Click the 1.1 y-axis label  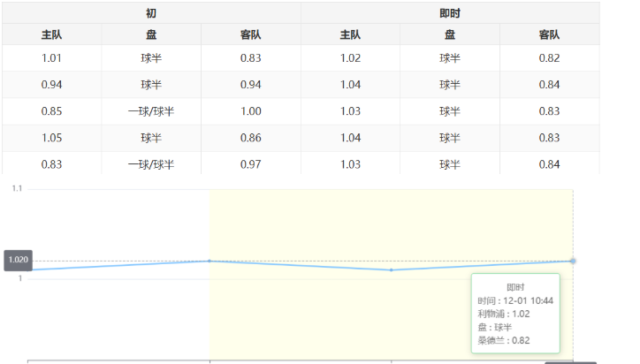click(17, 188)
